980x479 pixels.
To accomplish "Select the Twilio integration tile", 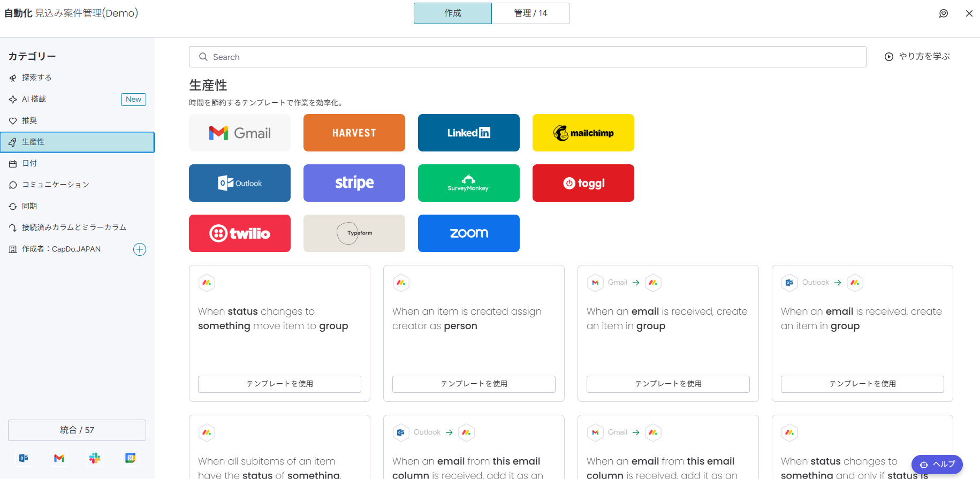I will [239, 233].
